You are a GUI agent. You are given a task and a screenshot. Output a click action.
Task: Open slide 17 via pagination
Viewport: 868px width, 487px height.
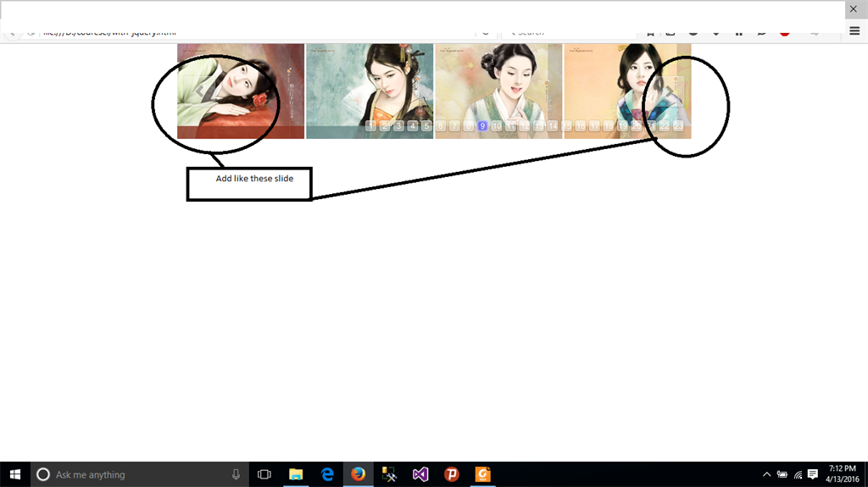[x=594, y=126]
